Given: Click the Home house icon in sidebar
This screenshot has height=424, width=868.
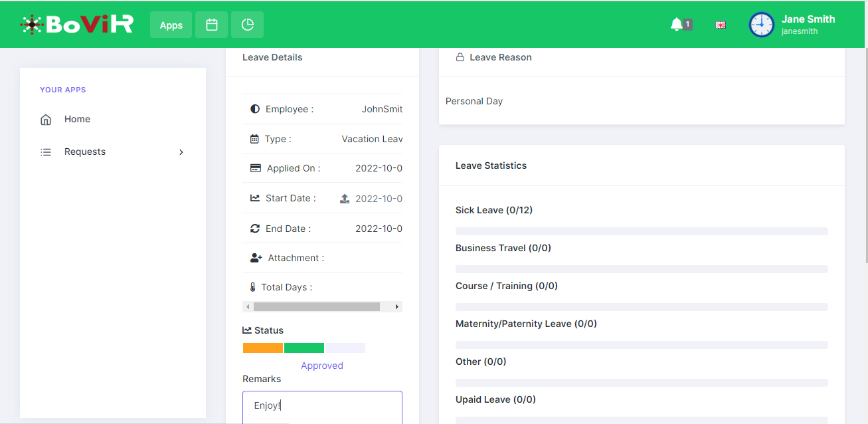Looking at the screenshot, I should 46,120.
